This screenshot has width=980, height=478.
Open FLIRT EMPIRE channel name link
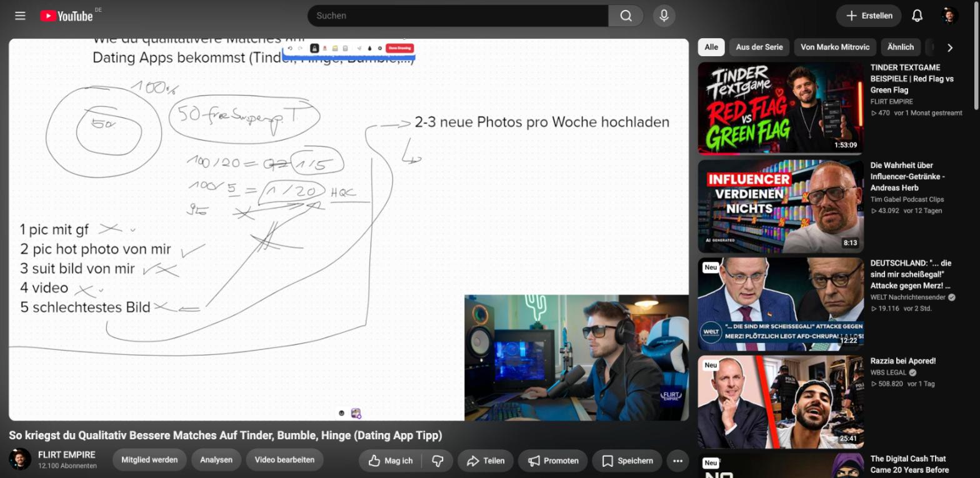click(67, 454)
